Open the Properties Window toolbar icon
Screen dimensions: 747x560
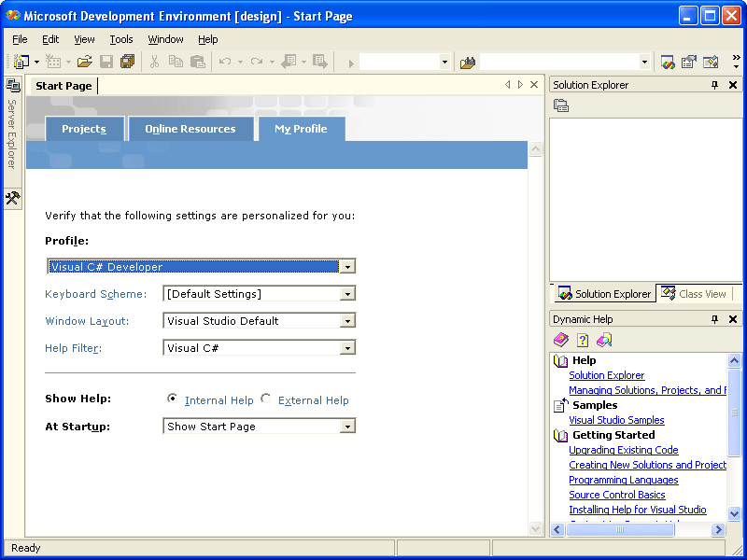[x=689, y=62]
